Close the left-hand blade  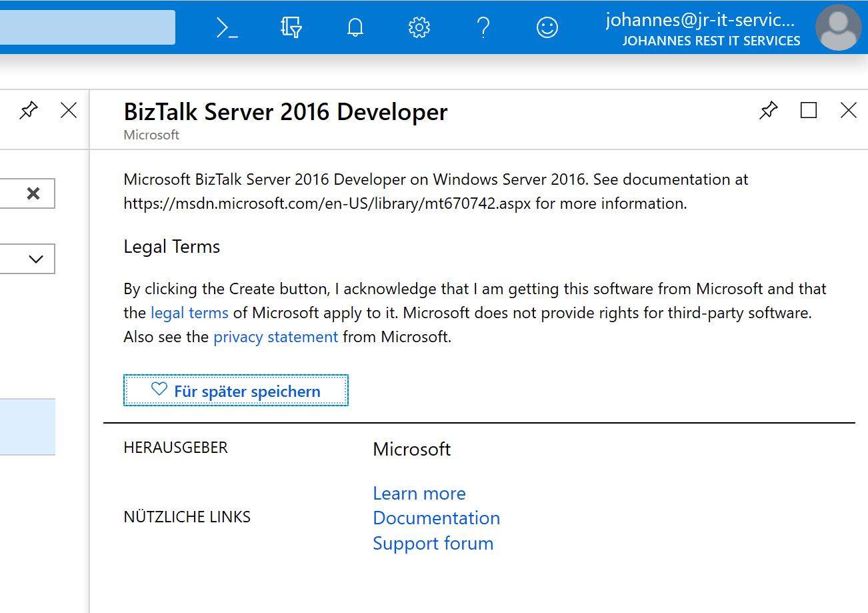click(x=69, y=110)
